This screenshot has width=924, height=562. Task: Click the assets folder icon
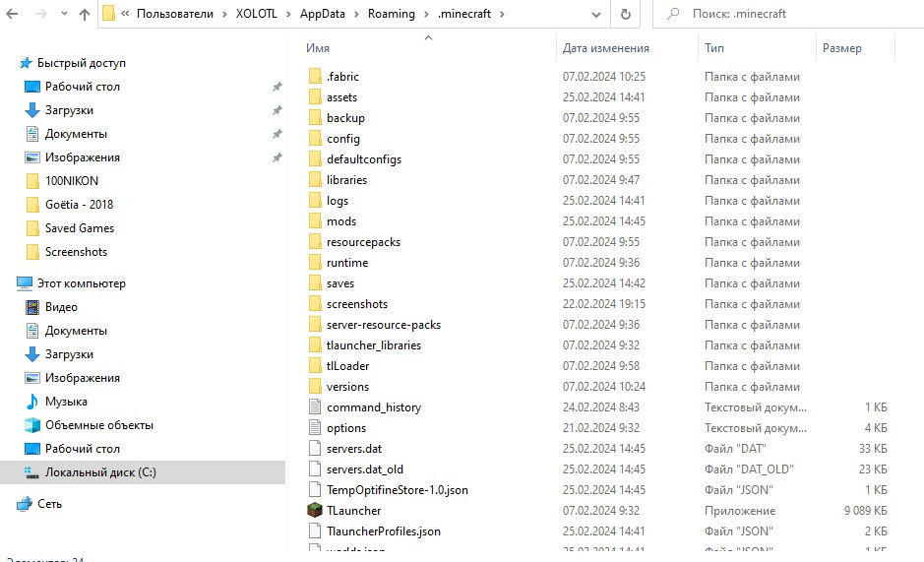tap(315, 97)
